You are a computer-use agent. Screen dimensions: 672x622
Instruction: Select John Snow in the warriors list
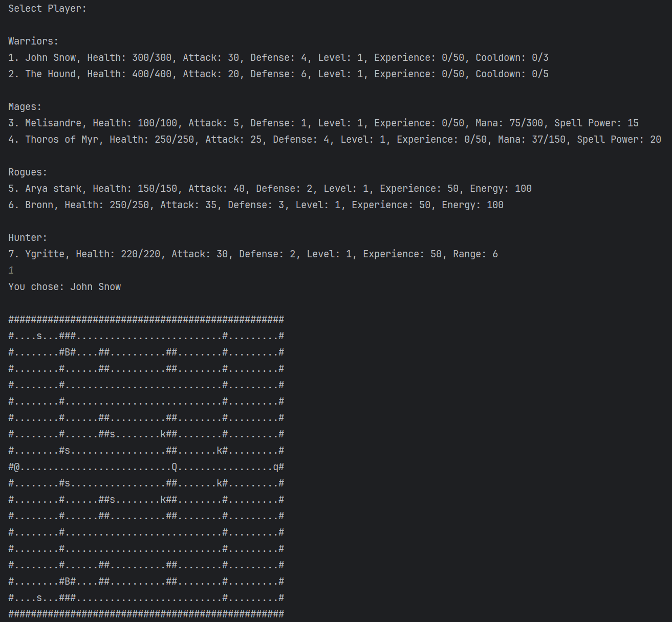tap(51, 58)
